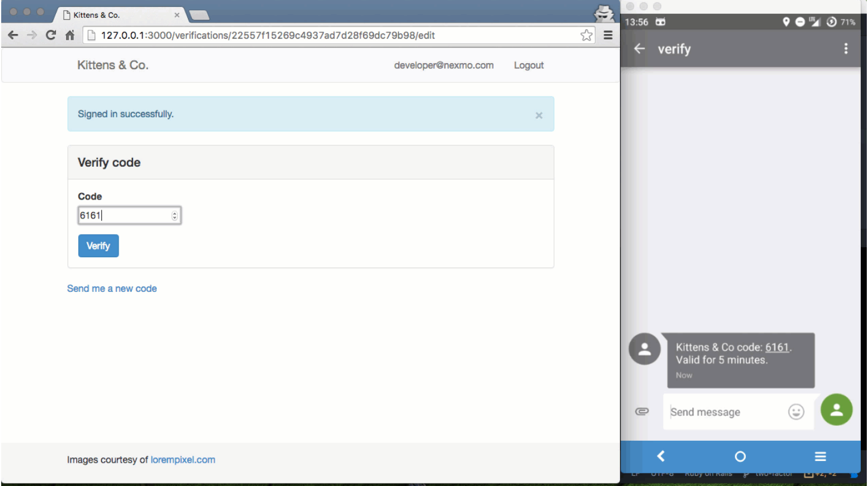Screen dimensions: 868x486
Task: Tap Android home circle button
Action: click(740, 456)
